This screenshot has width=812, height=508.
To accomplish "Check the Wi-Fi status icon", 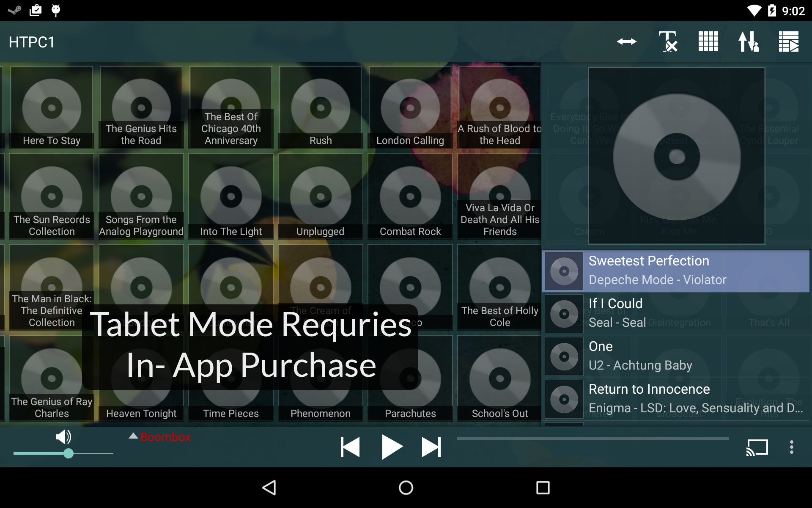I will (x=754, y=11).
